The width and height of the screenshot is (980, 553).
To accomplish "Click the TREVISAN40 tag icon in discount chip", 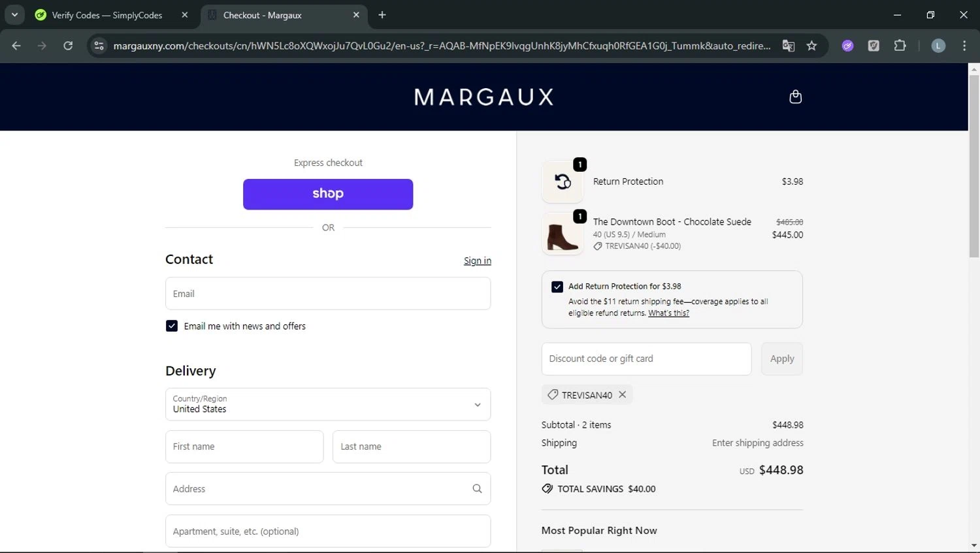I will click(553, 394).
